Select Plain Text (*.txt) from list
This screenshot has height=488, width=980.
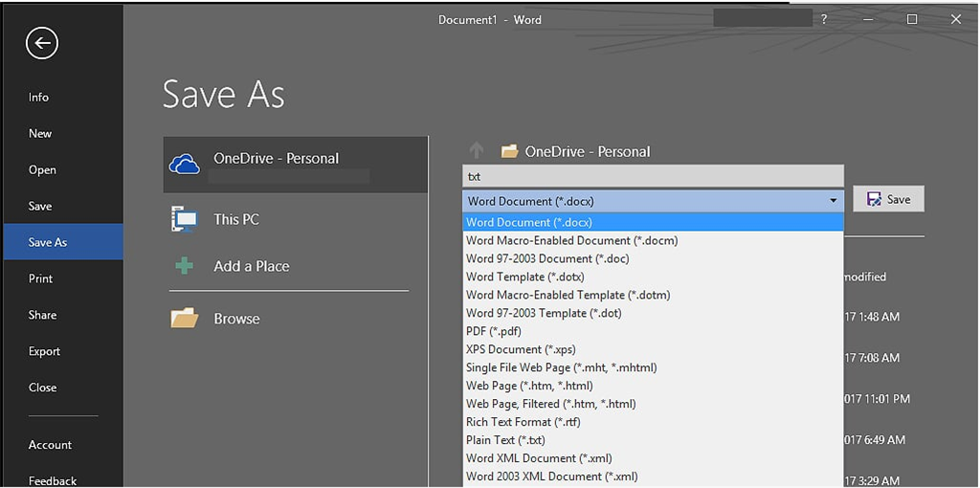pos(505,440)
